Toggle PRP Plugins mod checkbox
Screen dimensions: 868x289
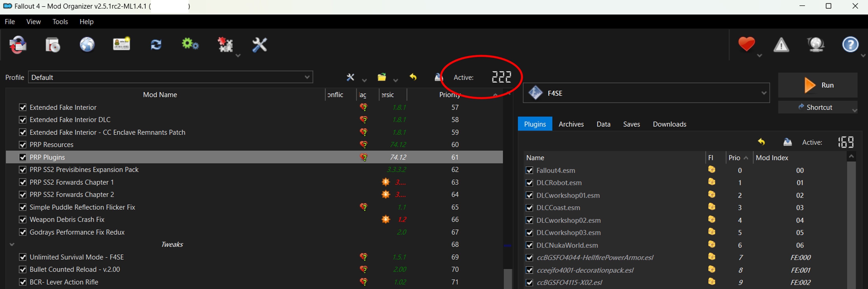click(22, 157)
